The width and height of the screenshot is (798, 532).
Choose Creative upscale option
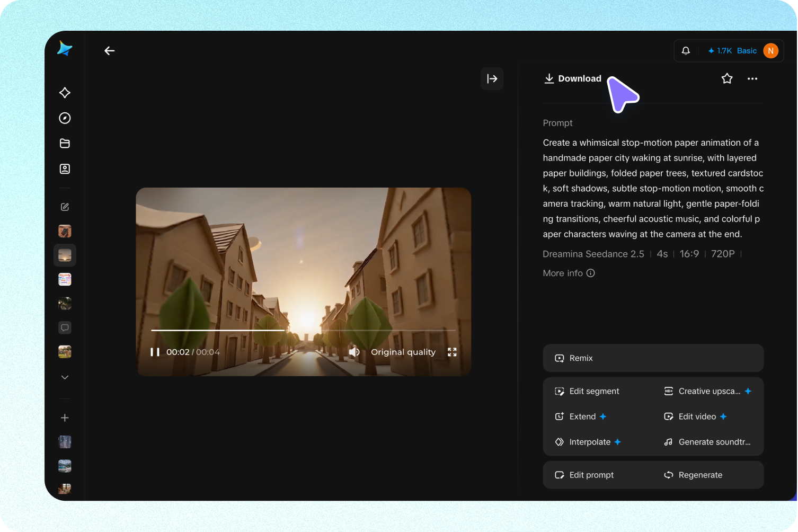(x=708, y=392)
